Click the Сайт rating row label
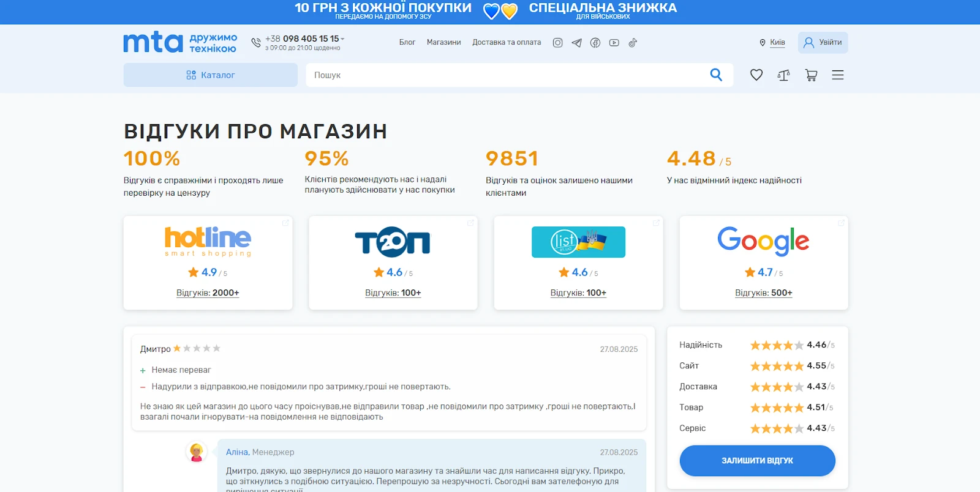This screenshot has height=492, width=980. (689, 366)
